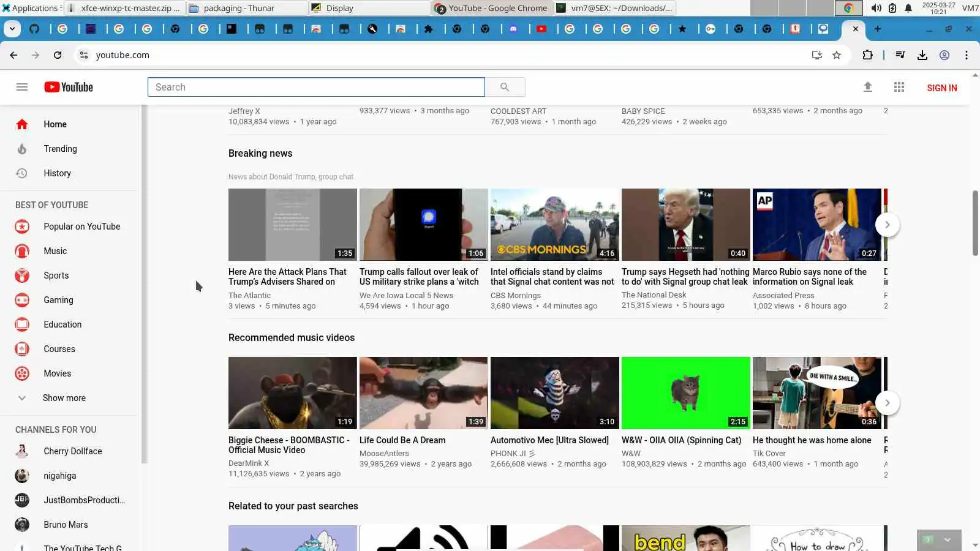Play the OIIA OIIA Spinning Cat thumbnail

click(x=686, y=393)
